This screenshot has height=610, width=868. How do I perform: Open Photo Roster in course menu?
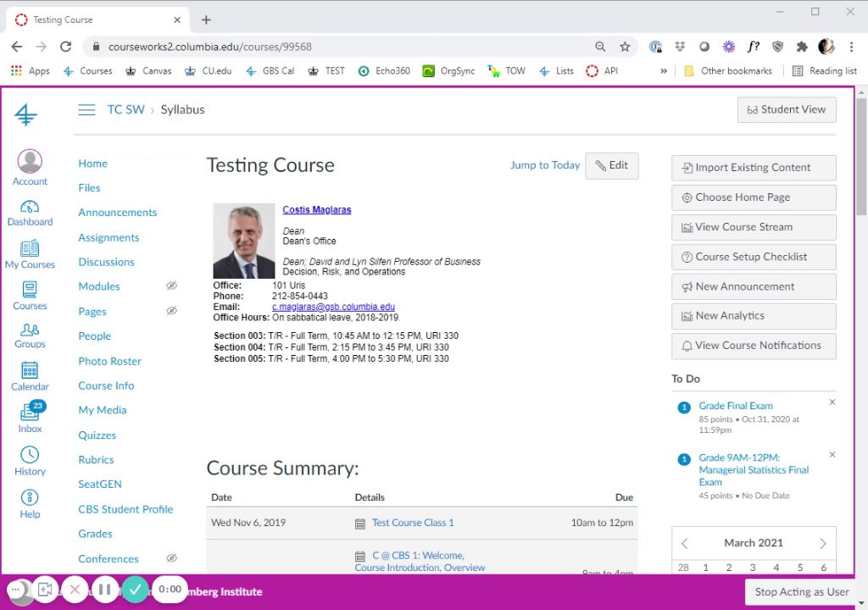[109, 361]
